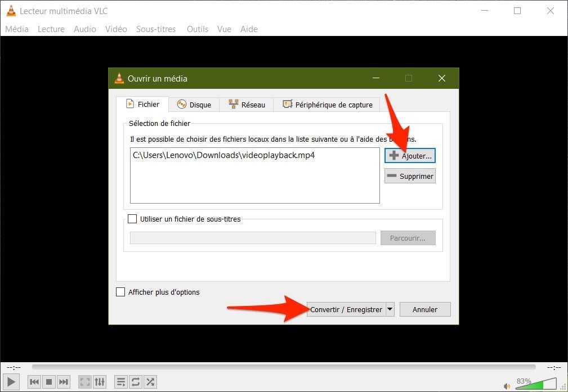Minimize the Ouvrir un média dialog
Screen dimensions: 568x392
click(x=376, y=78)
